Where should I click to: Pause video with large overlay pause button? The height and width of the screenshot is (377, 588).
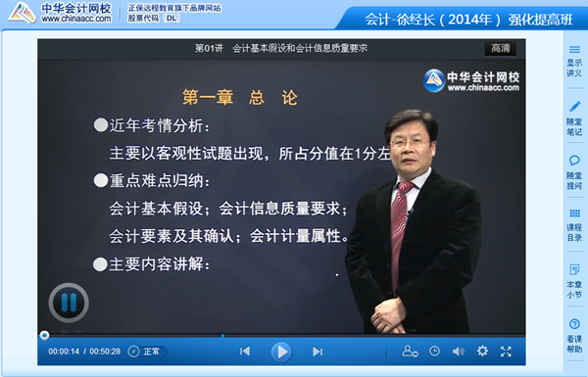pos(69,303)
